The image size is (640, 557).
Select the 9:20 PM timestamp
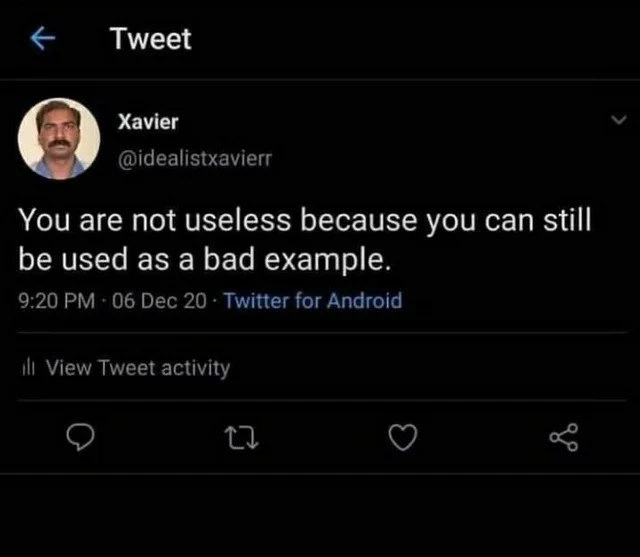(57, 301)
